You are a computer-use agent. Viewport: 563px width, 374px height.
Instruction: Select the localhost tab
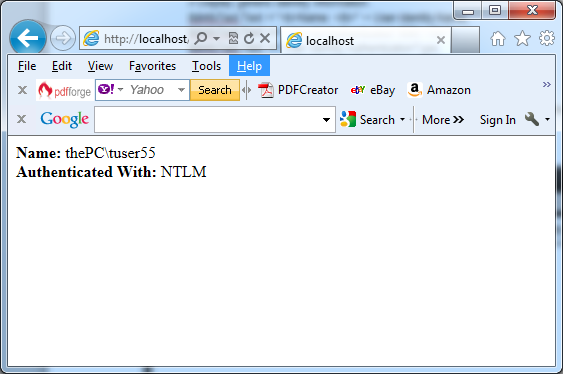(x=366, y=40)
